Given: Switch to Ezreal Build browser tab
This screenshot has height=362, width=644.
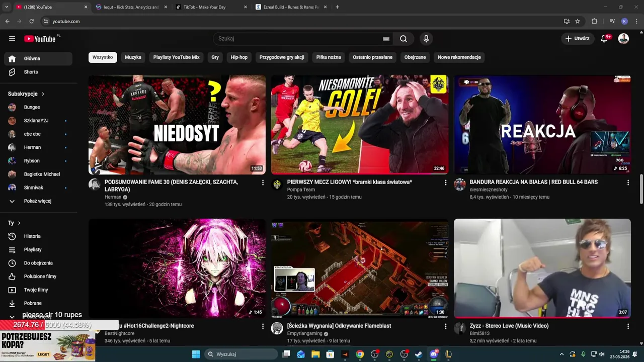Looking at the screenshot, I should coord(290,7).
